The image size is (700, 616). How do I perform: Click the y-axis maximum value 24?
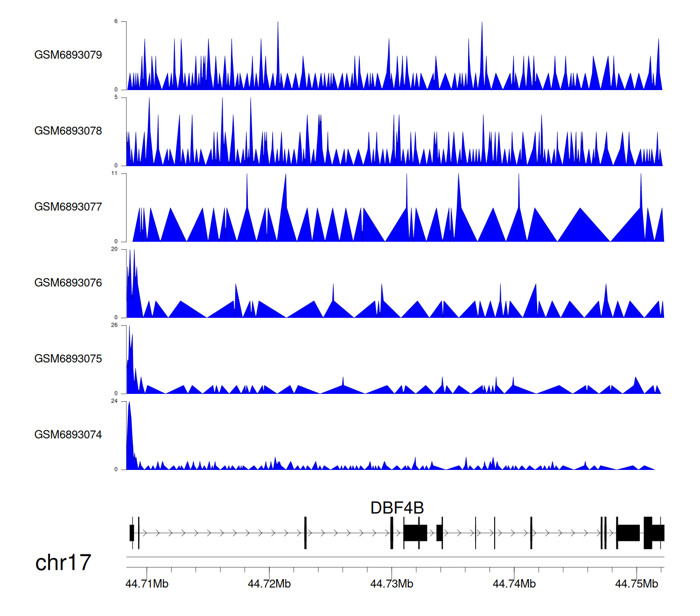114,401
